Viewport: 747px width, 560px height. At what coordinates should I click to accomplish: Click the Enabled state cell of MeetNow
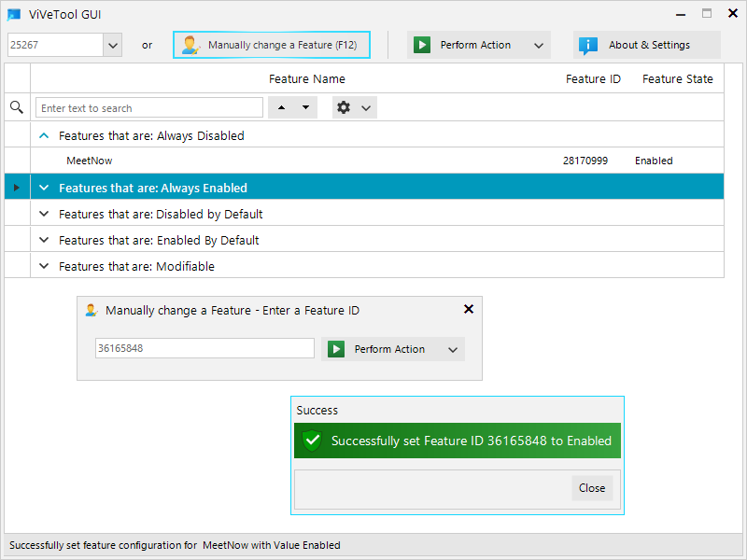coord(654,161)
